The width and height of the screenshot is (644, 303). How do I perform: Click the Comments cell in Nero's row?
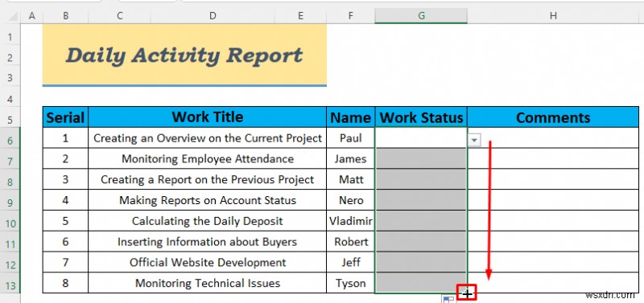[553, 200]
